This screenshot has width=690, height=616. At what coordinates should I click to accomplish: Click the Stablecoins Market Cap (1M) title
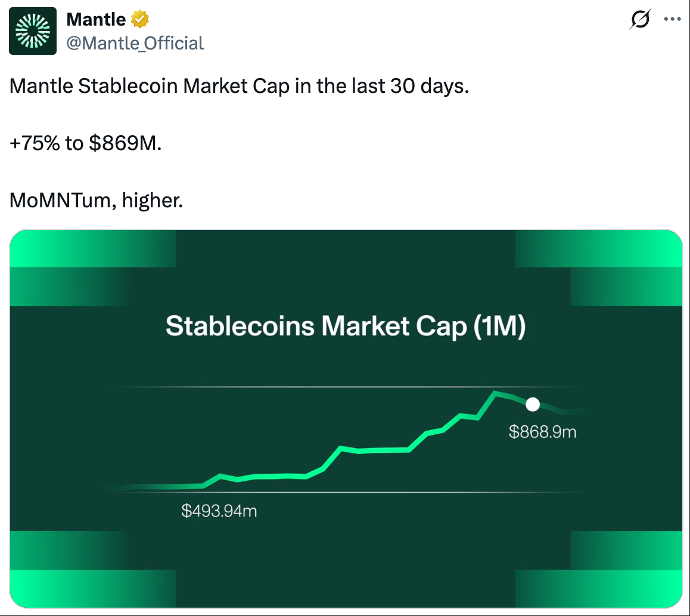346,327
